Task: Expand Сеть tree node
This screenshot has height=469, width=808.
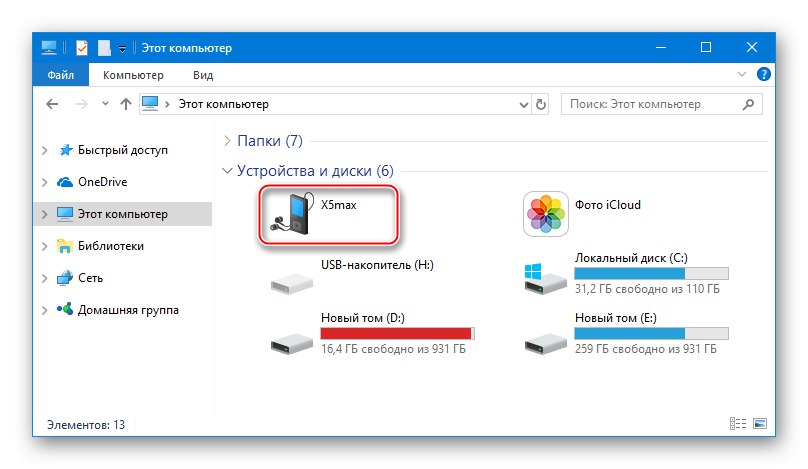Action: [45, 278]
